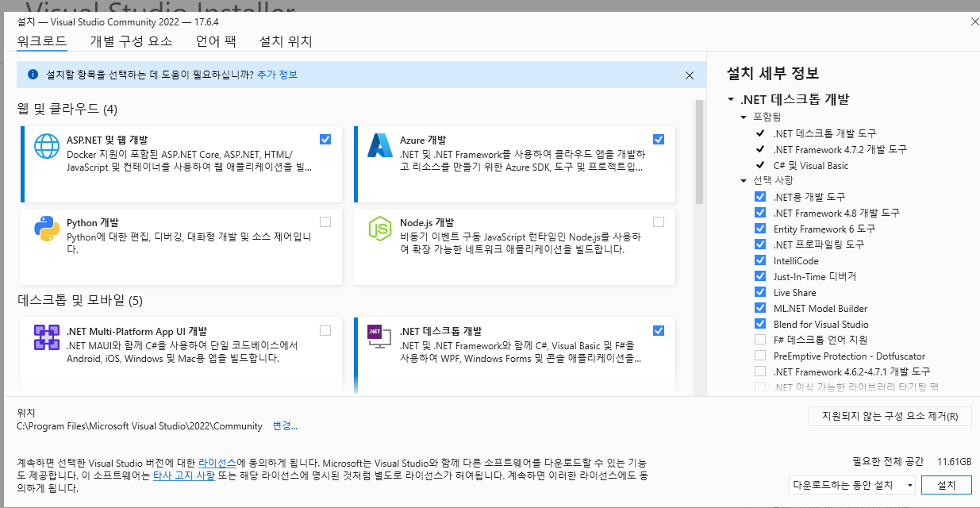
Task: Uncheck Just-In-Time debugger option
Action: pyautogui.click(x=760, y=276)
